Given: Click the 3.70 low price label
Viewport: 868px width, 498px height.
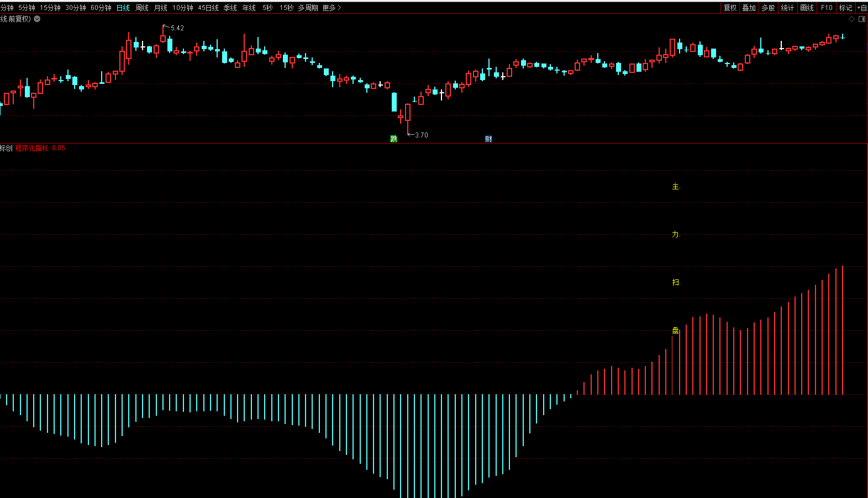Looking at the screenshot, I should point(421,135).
